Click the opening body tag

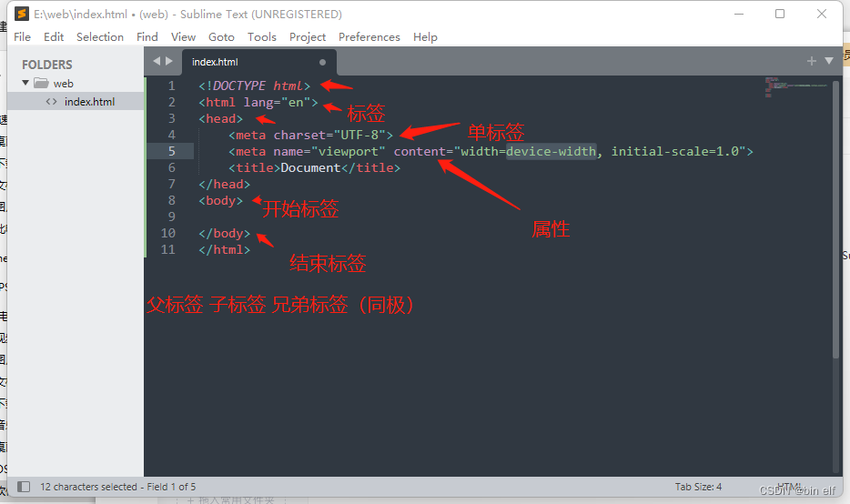tap(220, 200)
